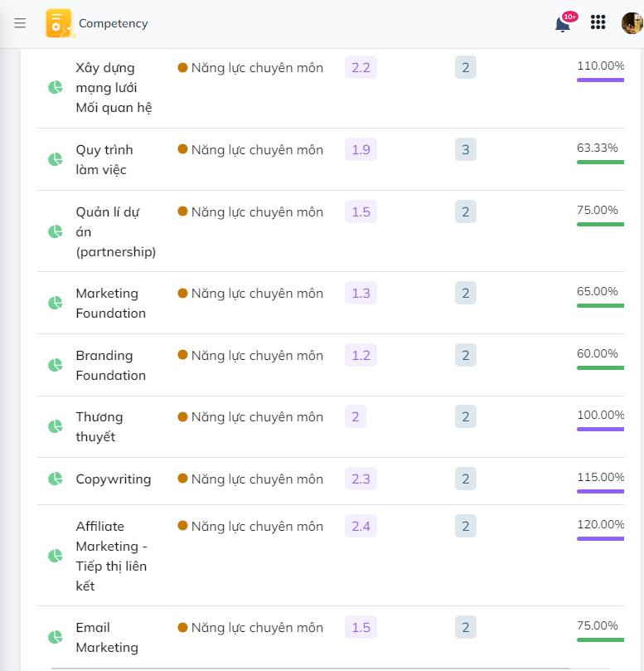This screenshot has width=644, height=671.
Task: Open the hamburger sidebar menu
Action: pyautogui.click(x=20, y=23)
